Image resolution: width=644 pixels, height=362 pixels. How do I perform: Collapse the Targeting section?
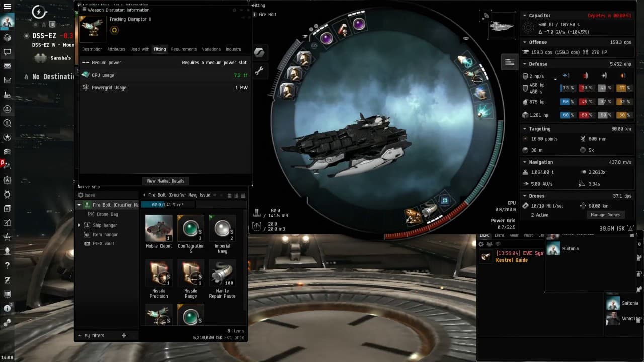pos(525,129)
